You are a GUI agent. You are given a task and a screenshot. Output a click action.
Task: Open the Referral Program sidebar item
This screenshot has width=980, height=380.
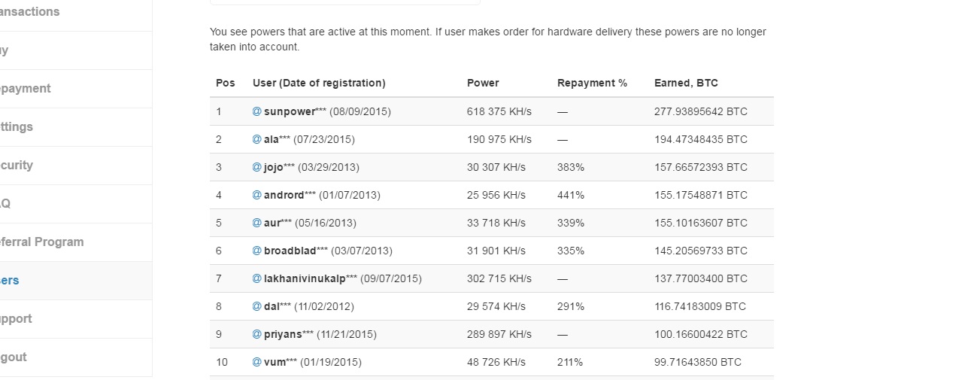coord(42,242)
